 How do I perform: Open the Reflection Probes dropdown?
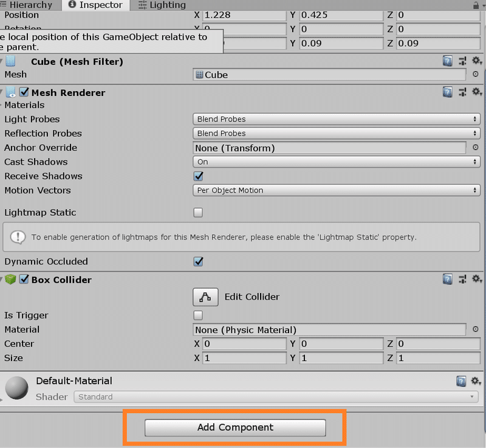click(337, 133)
